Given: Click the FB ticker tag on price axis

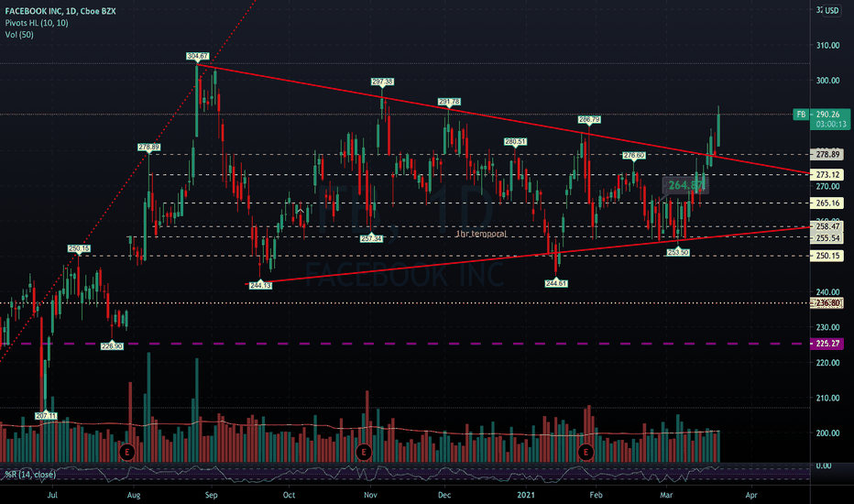Looking at the screenshot, I should (801, 115).
